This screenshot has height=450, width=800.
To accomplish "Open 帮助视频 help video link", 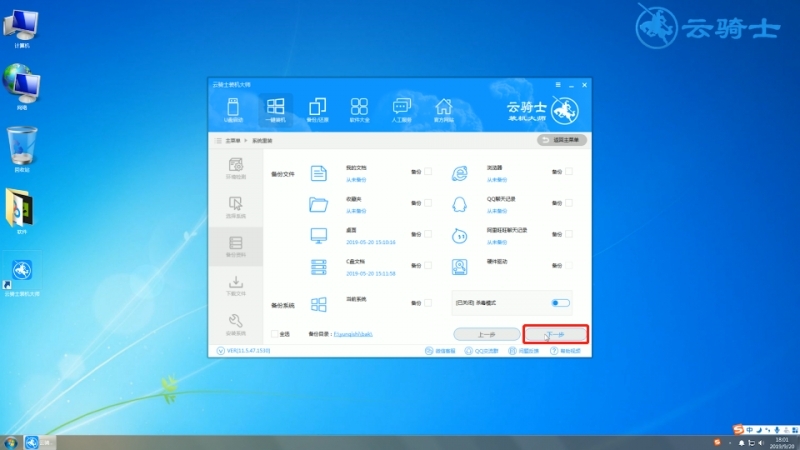I will 565,351.
